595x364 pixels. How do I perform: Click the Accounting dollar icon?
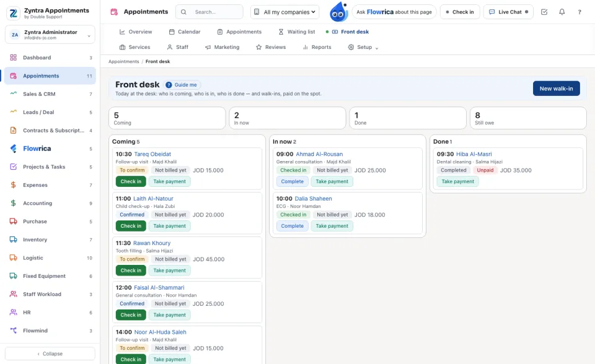(13, 203)
